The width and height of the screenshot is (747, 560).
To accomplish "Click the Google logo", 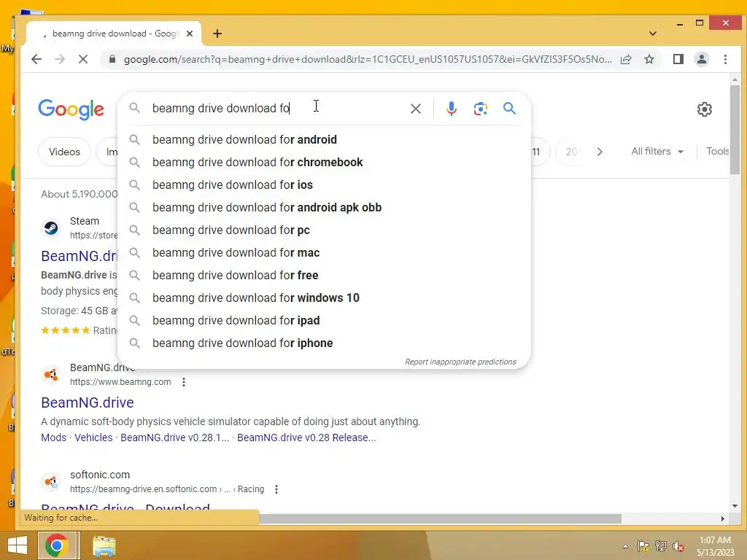I will pyautogui.click(x=71, y=109).
